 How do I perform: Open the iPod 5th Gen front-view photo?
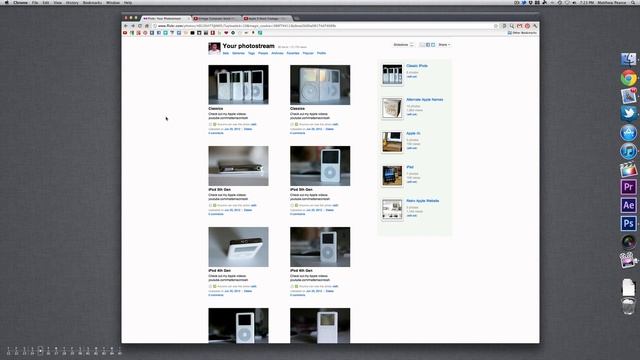320,166
